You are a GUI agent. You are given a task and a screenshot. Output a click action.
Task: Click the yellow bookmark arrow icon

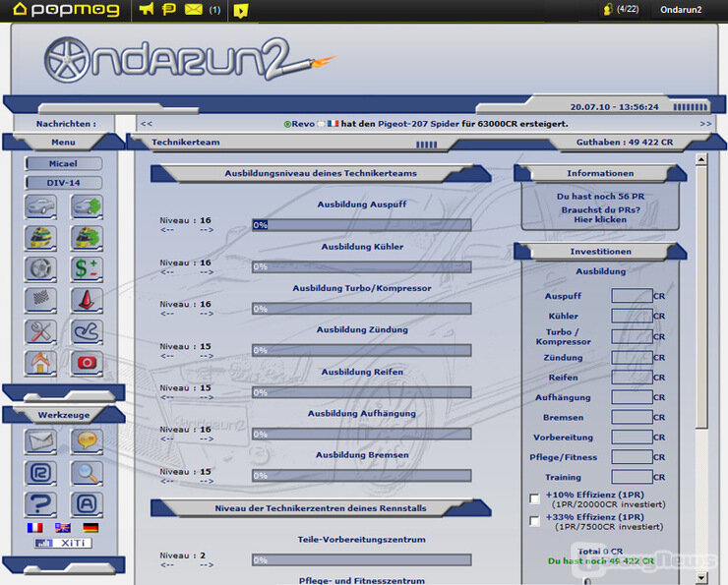[240, 10]
